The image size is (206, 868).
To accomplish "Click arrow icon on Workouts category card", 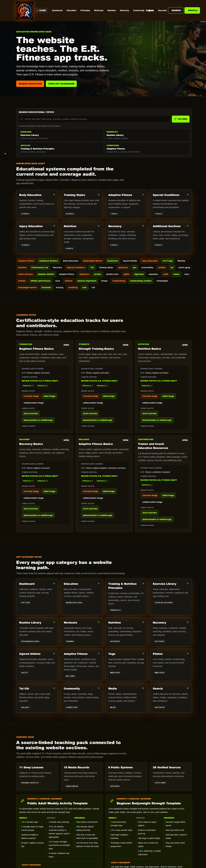I will (99, 622).
